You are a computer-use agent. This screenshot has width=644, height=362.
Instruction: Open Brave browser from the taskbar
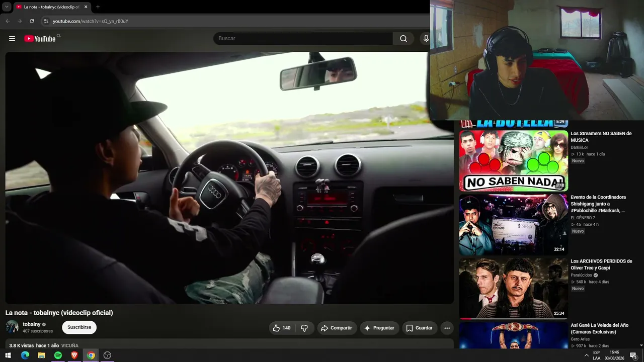74,355
